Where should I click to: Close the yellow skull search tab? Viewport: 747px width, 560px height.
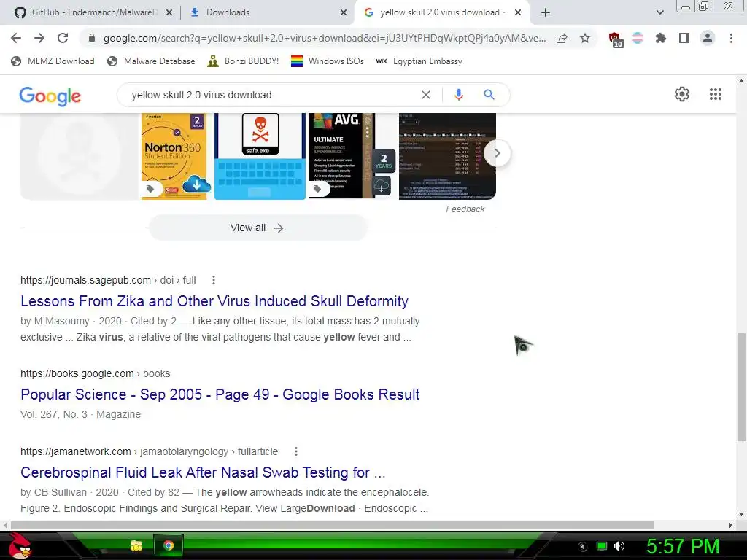coord(518,13)
